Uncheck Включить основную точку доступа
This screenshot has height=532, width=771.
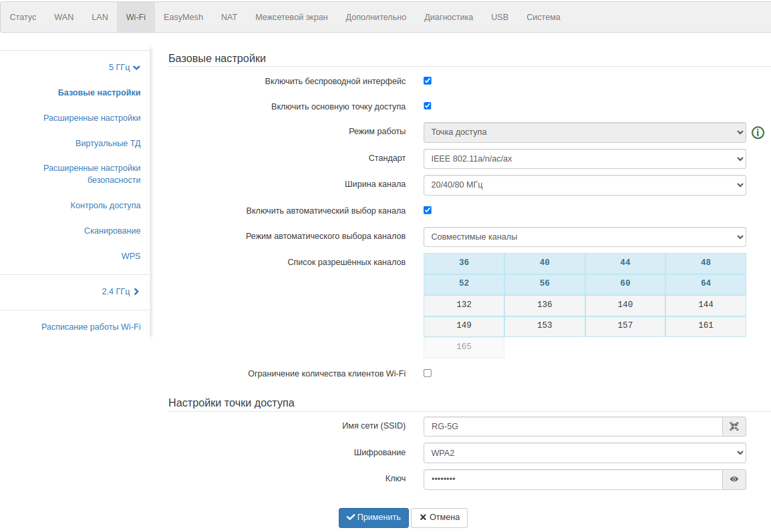point(428,105)
